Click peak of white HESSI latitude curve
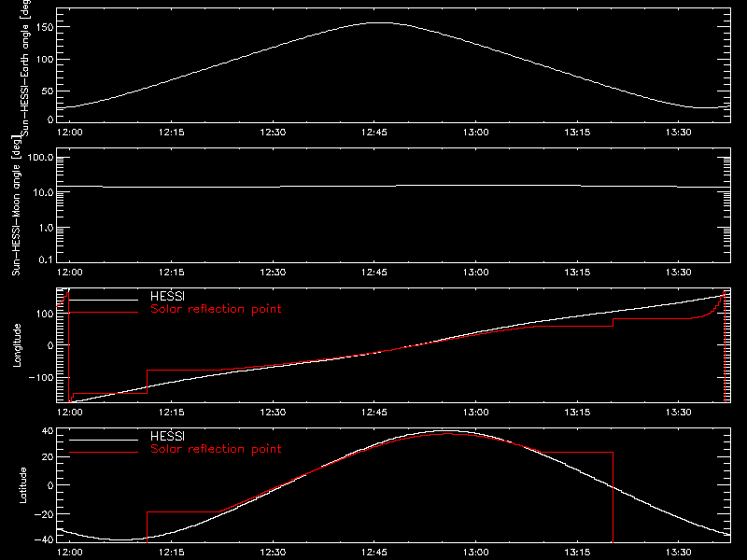747x560 pixels. pyautogui.click(x=448, y=431)
